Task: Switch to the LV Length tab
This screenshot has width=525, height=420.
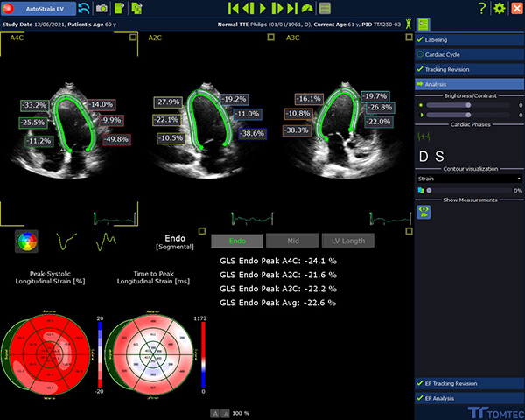Action: pos(347,241)
